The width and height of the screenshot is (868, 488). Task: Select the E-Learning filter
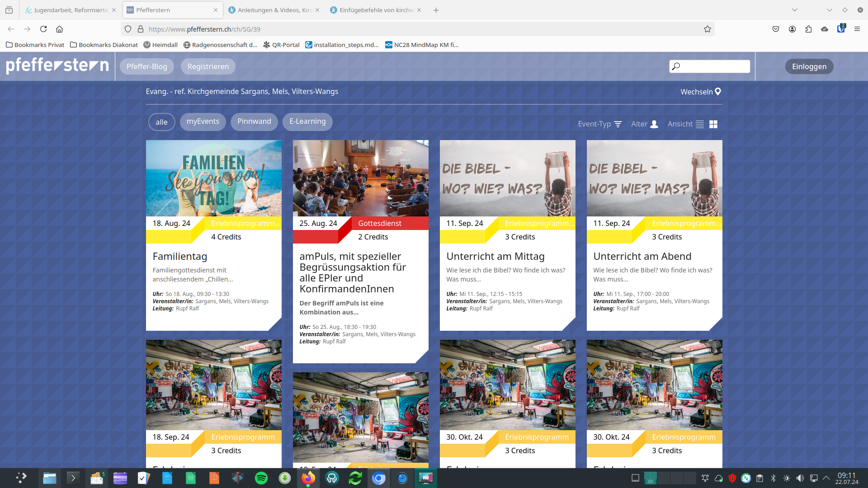(x=307, y=122)
